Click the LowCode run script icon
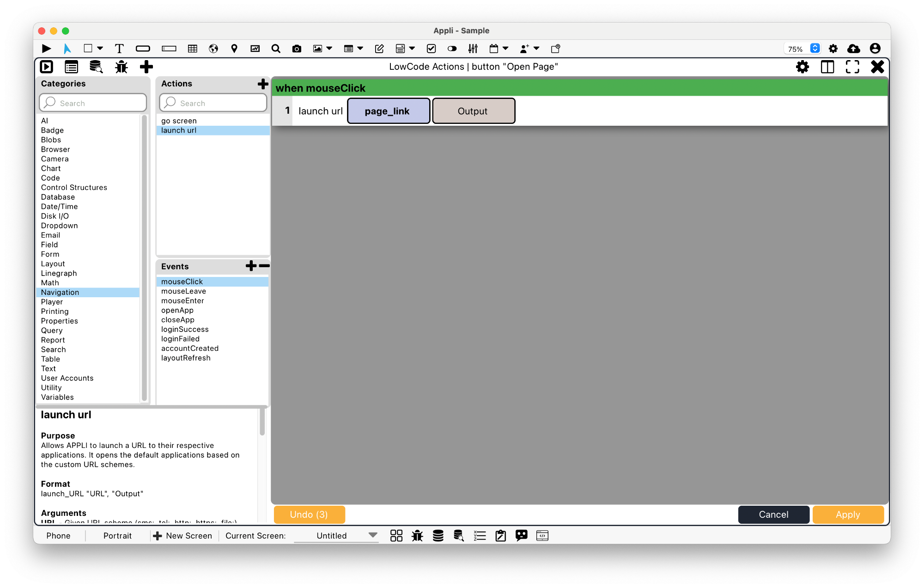 [x=47, y=67]
